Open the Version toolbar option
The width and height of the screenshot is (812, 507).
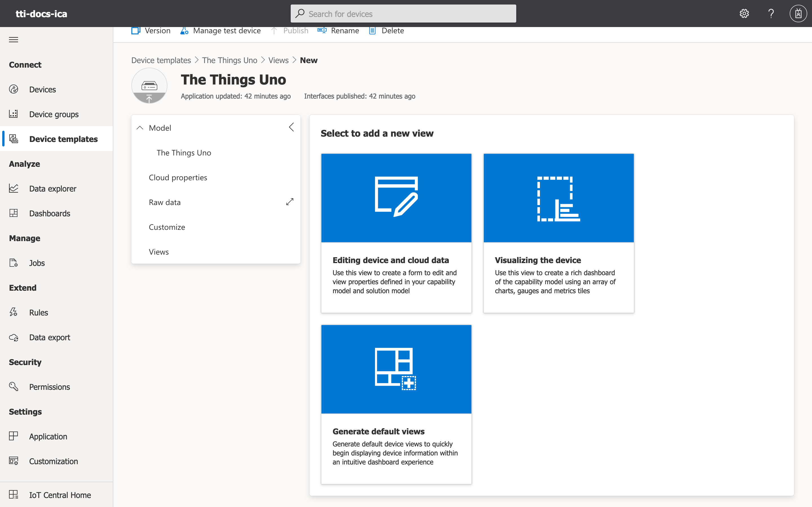click(x=151, y=30)
